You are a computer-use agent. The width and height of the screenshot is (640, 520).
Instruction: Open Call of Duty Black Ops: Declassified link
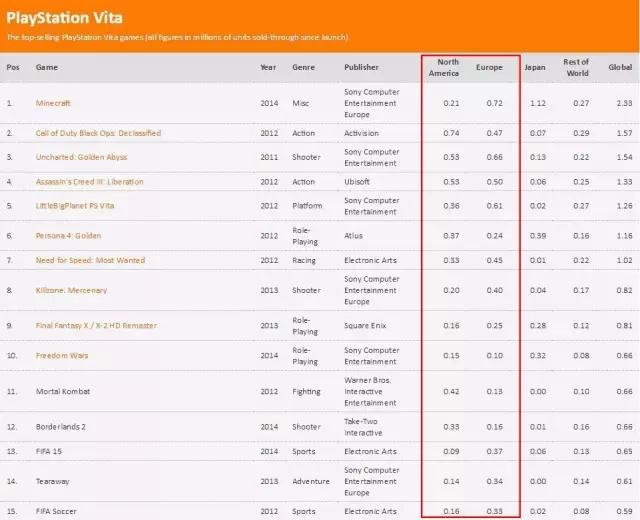pos(98,133)
